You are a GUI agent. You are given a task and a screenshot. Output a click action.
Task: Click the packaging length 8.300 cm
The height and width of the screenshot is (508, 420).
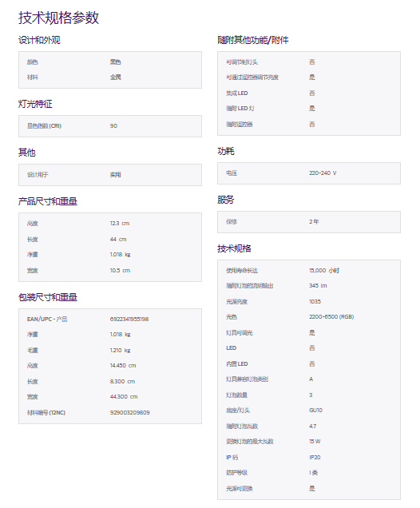[122, 381]
